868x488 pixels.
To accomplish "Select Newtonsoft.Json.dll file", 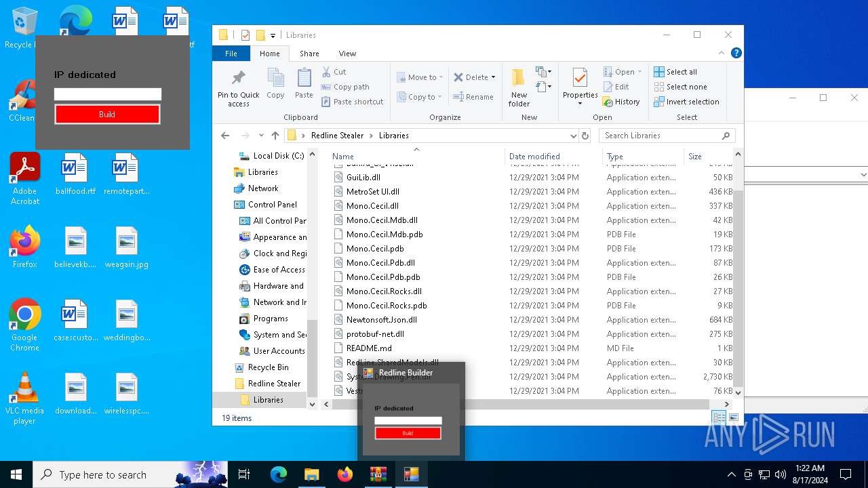I will [x=381, y=320].
